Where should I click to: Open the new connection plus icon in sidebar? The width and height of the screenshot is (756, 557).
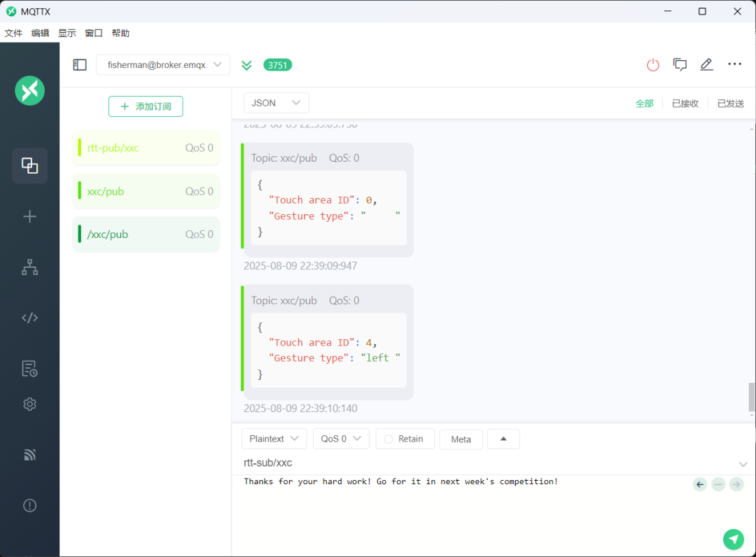point(29,216)
